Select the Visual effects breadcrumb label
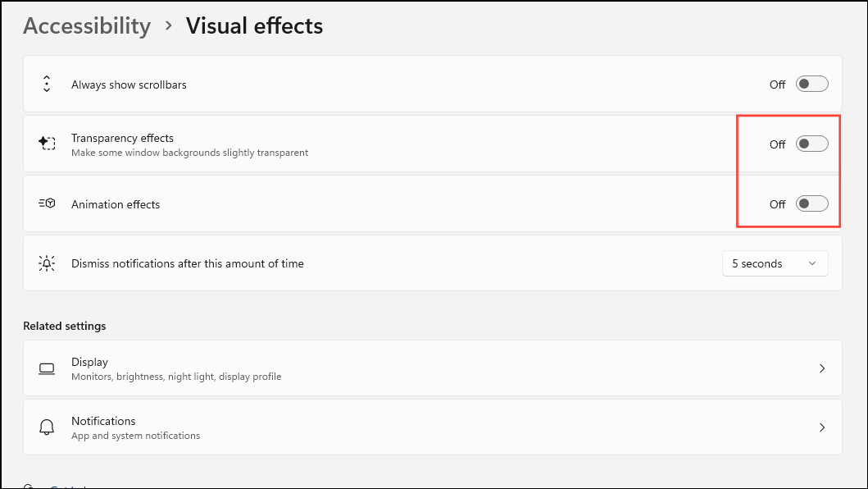 [254, 25]
